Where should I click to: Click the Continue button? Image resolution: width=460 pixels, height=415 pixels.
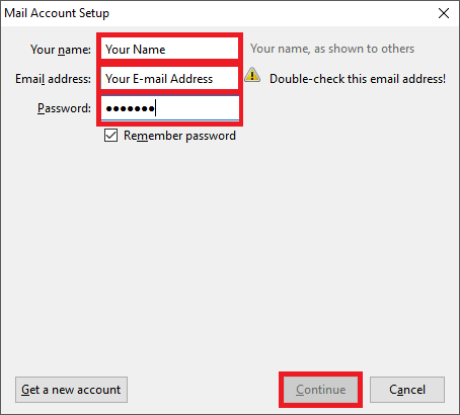tap(321, 390)
